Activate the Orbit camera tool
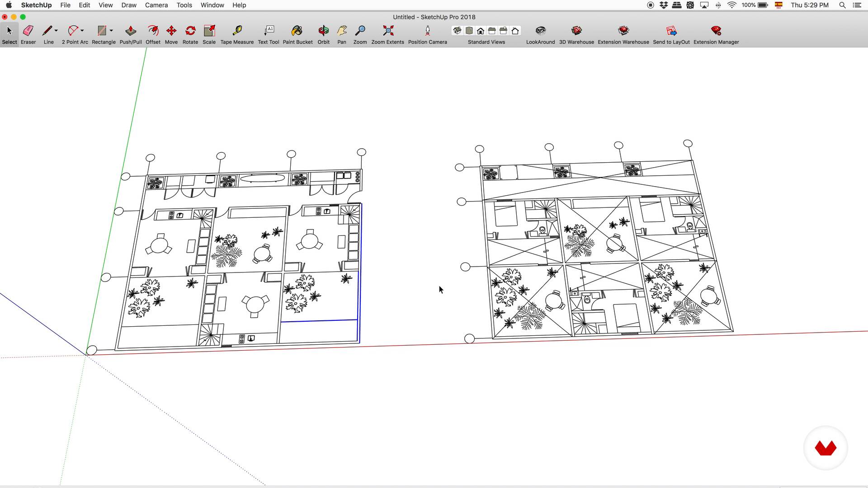Viewport: 868px width, 488px height. click(x=323, y=31)
